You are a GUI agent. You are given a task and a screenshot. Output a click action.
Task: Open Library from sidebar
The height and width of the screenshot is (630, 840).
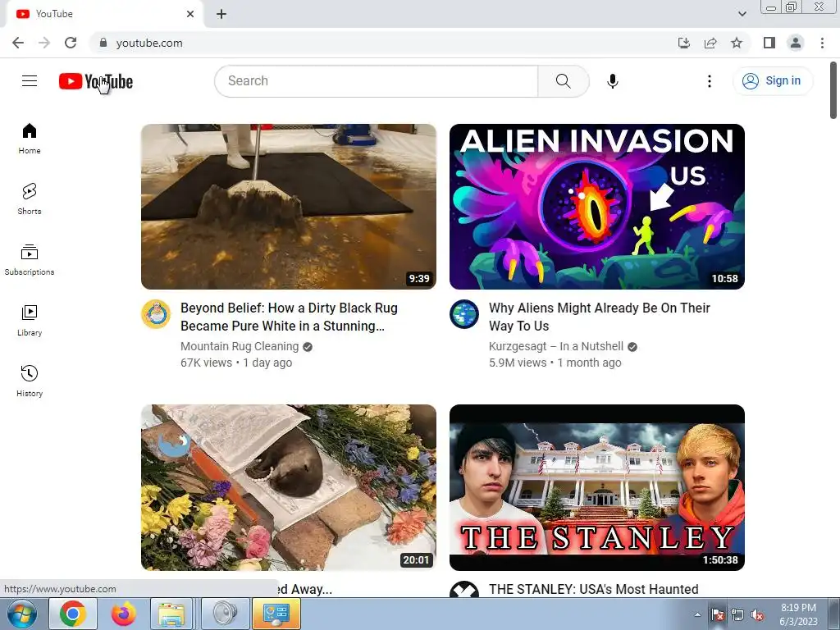(x=30, y=321)
